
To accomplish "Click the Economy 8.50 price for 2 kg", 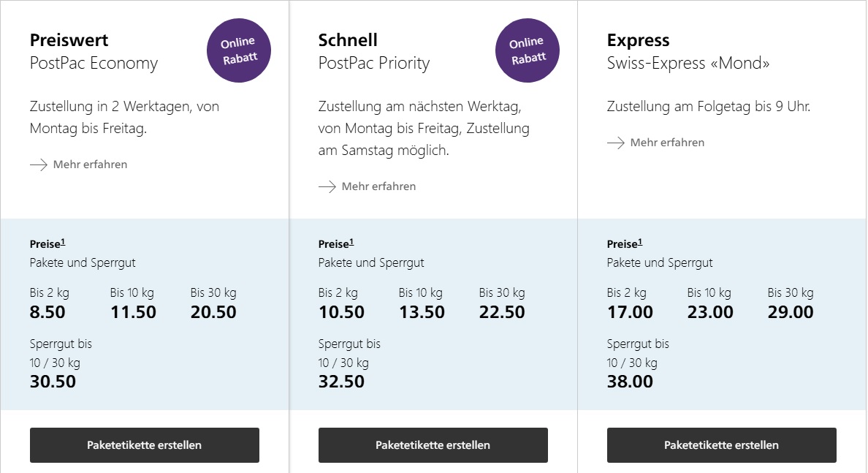I will (x=47, y=312).
